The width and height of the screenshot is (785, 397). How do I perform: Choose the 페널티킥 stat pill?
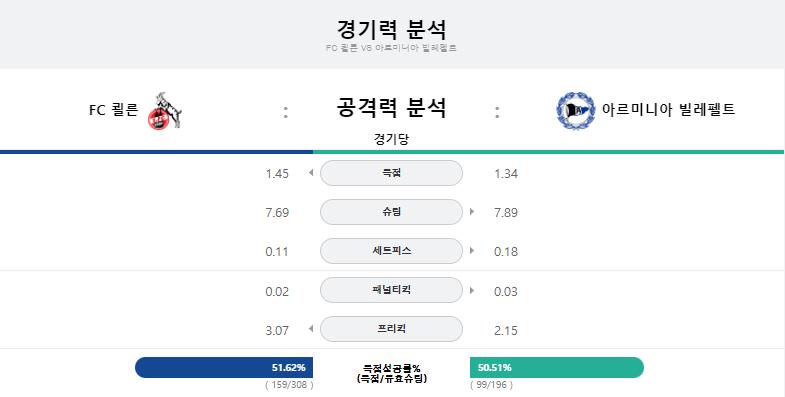[x=391, y=290]
